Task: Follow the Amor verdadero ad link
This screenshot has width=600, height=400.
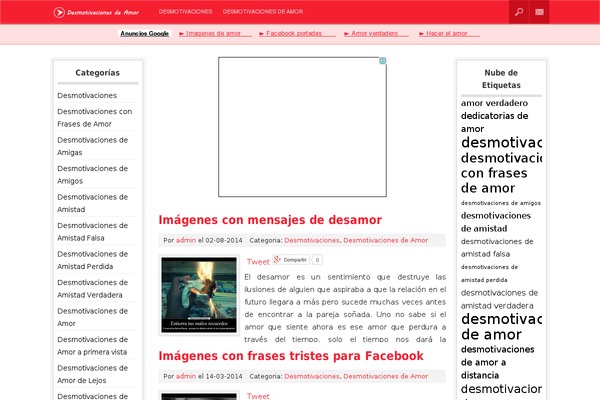Action: 376,34
